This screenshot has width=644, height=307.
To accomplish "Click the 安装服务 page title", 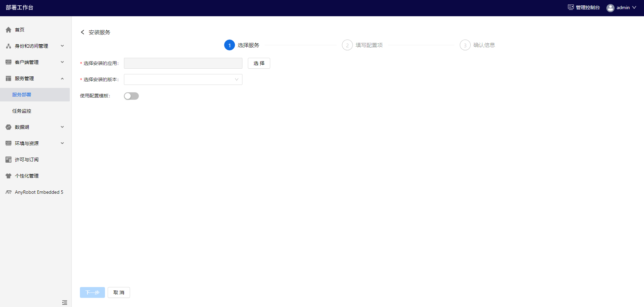I will (100, 32).
